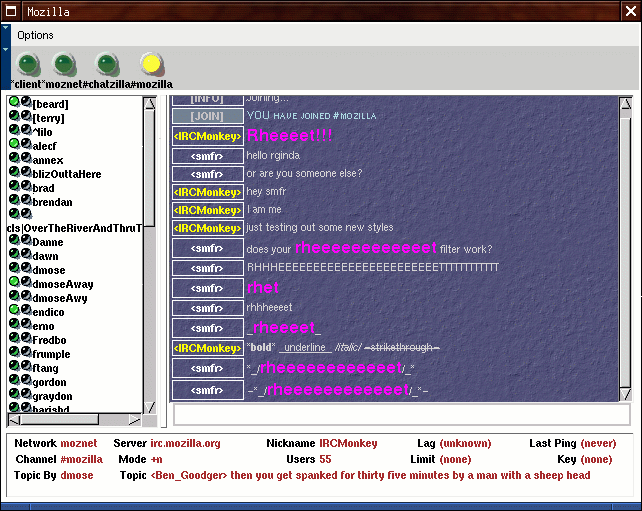Click the op status dot beside dmose

click(x=14, y=268)
